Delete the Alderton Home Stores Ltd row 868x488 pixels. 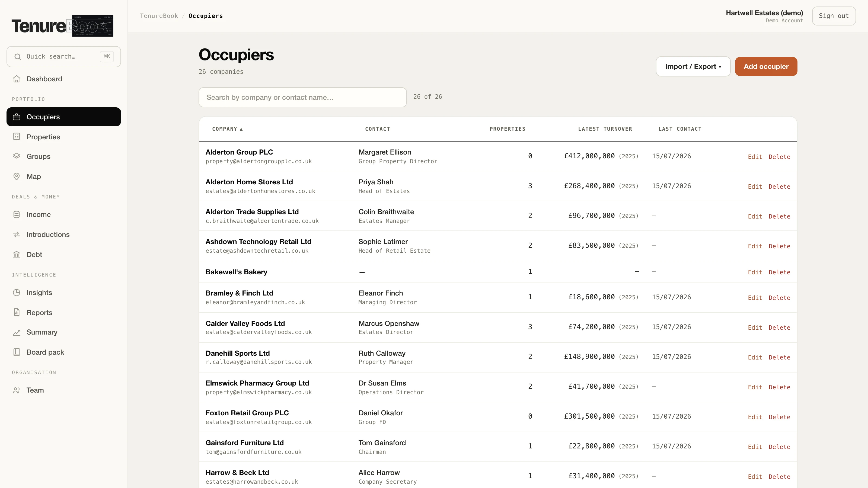coord(779,187)
